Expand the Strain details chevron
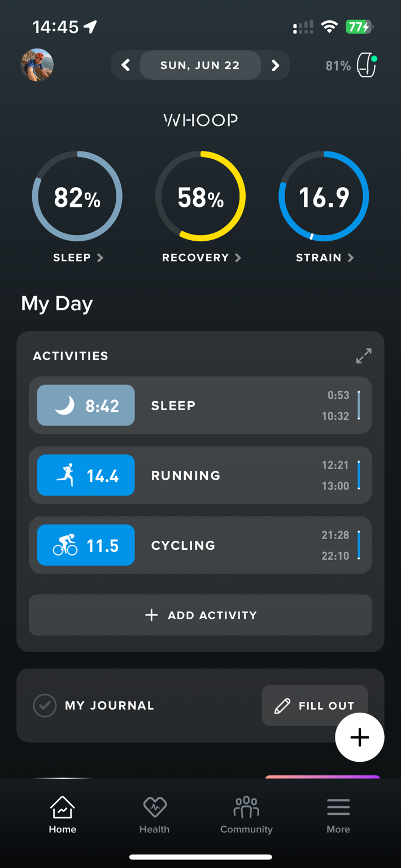This screenshot has width=401, height=868. coord(351,258)
